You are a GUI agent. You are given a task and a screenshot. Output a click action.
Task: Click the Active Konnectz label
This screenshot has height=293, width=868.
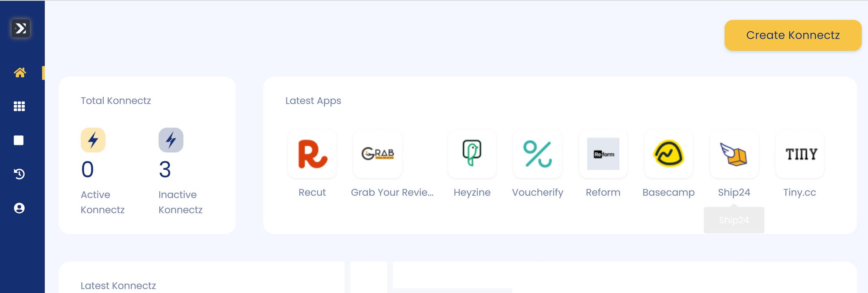click(x=102, y=202)
